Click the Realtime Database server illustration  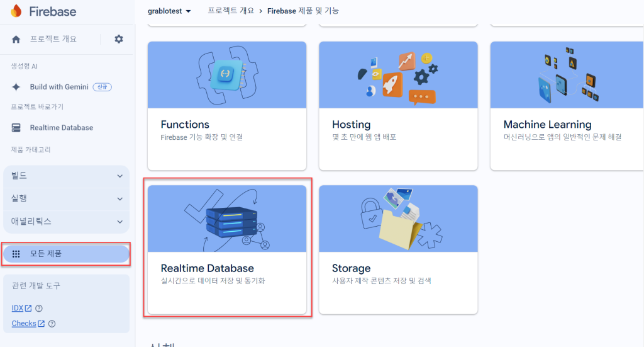(228, 220)
